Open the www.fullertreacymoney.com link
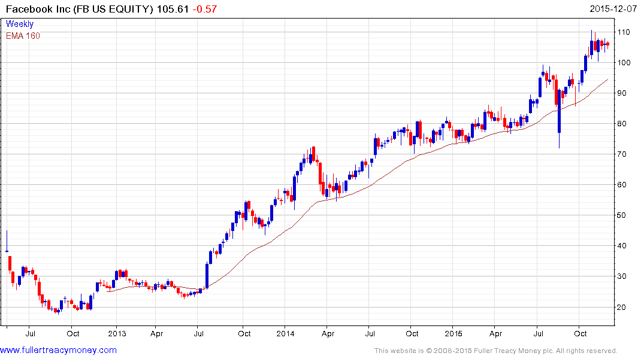The width and height of the screenshot is (644, 359). tap(58, 350)
